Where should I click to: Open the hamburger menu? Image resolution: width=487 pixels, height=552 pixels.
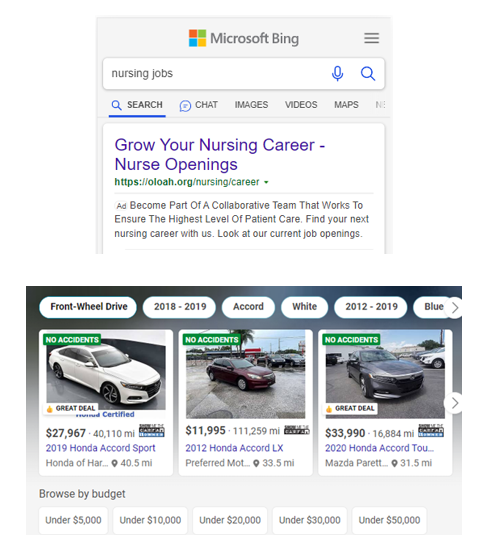[x=371, y=38]
